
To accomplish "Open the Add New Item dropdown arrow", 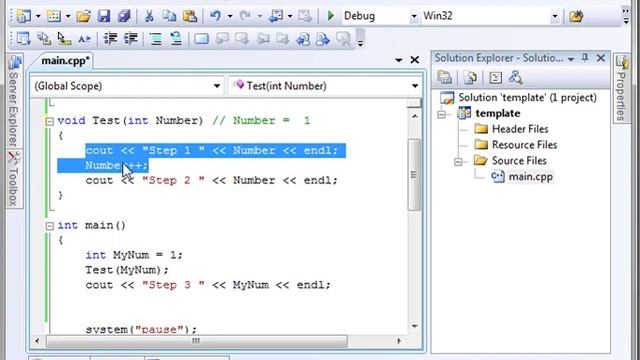I will click(x=68, y=16).
